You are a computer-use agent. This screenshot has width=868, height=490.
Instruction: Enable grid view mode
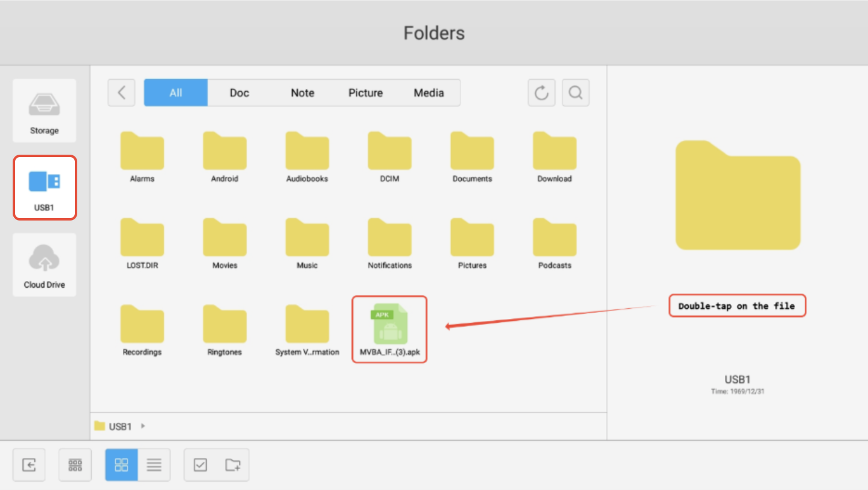(x=121, y=465)
